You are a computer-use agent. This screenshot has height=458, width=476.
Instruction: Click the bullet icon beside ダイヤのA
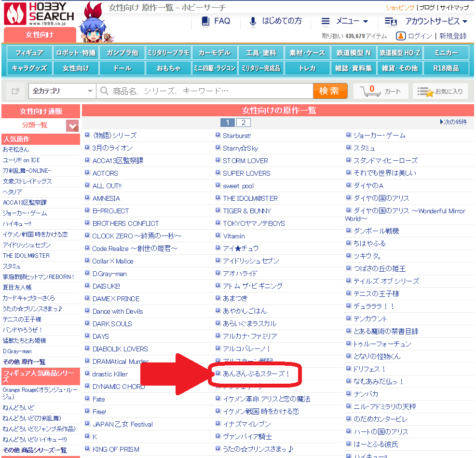coord(349,185)
